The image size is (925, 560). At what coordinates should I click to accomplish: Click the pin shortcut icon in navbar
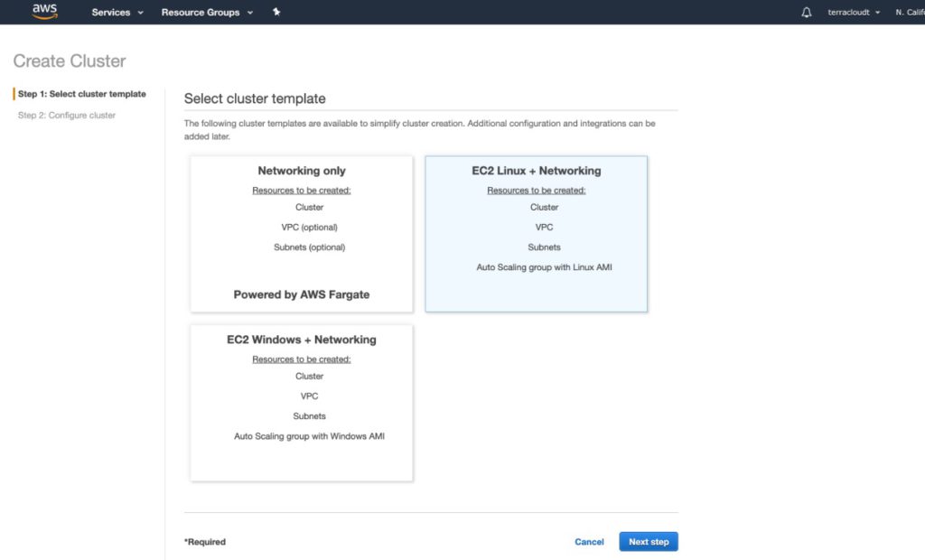[x=276, y=13]
